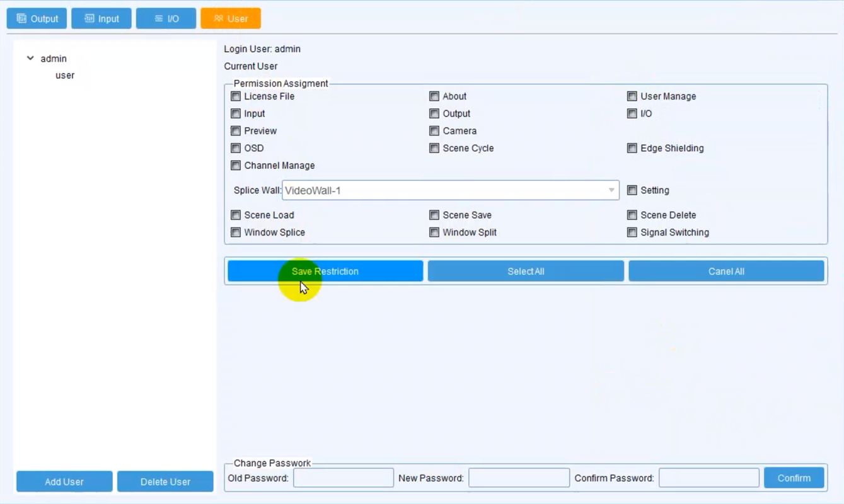
Task: Toggle Signal Switching checkbox
Action: tap(632, 232)
